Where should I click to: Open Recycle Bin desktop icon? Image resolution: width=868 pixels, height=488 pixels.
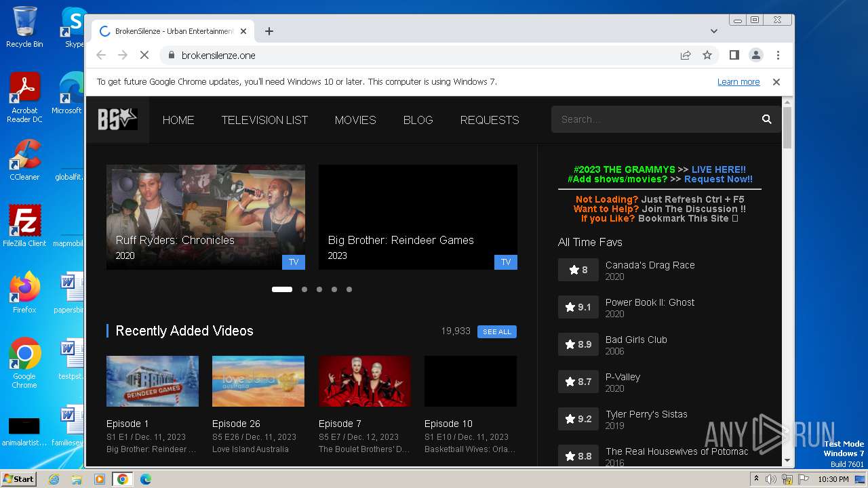[24, 27]
